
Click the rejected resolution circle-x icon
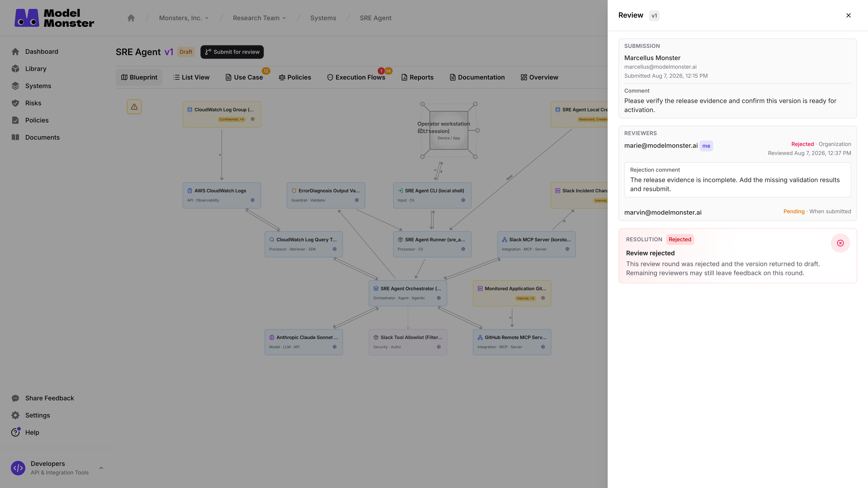point(840,243)
